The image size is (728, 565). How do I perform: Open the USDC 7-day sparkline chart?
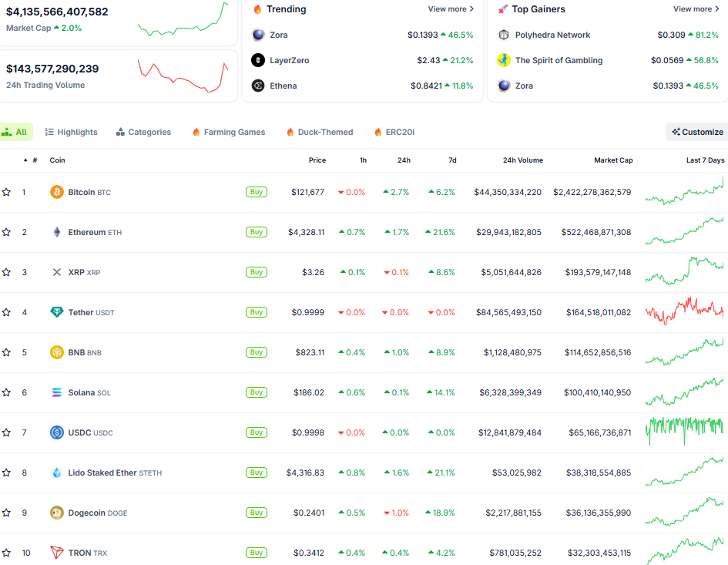coord(684,431)
